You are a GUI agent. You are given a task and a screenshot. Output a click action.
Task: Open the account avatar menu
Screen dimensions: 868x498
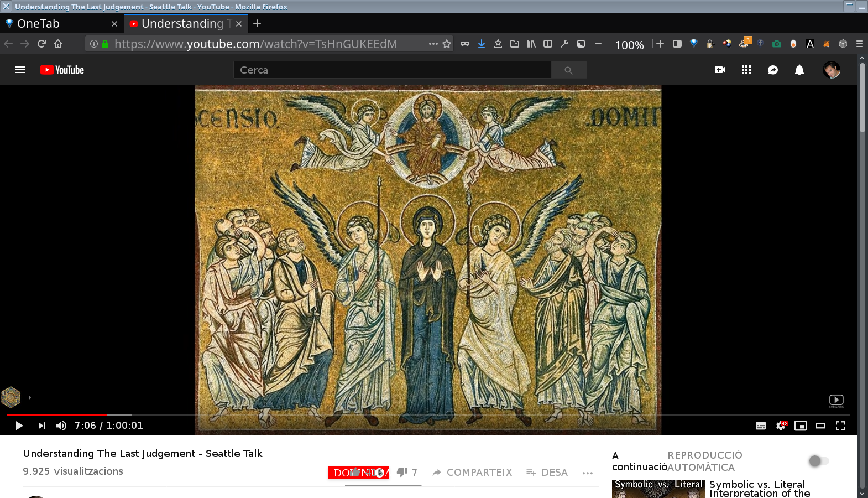pyautogui.click(x=832, y=70)
